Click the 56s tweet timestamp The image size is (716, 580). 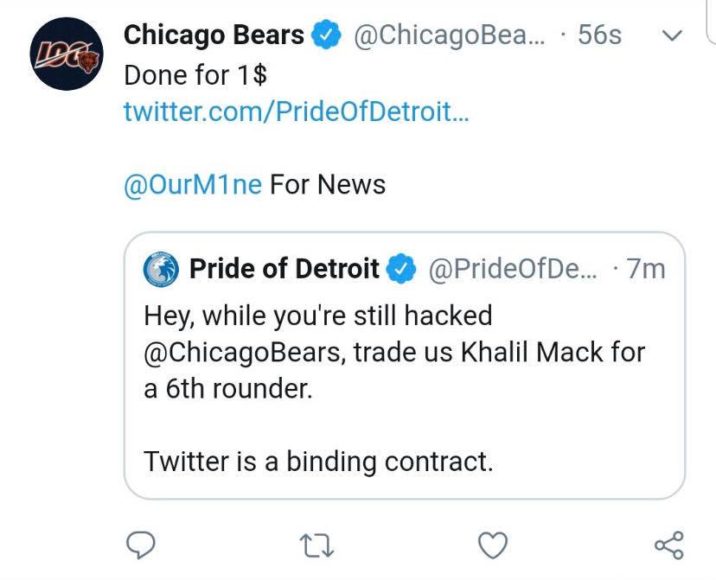[599, 35]
